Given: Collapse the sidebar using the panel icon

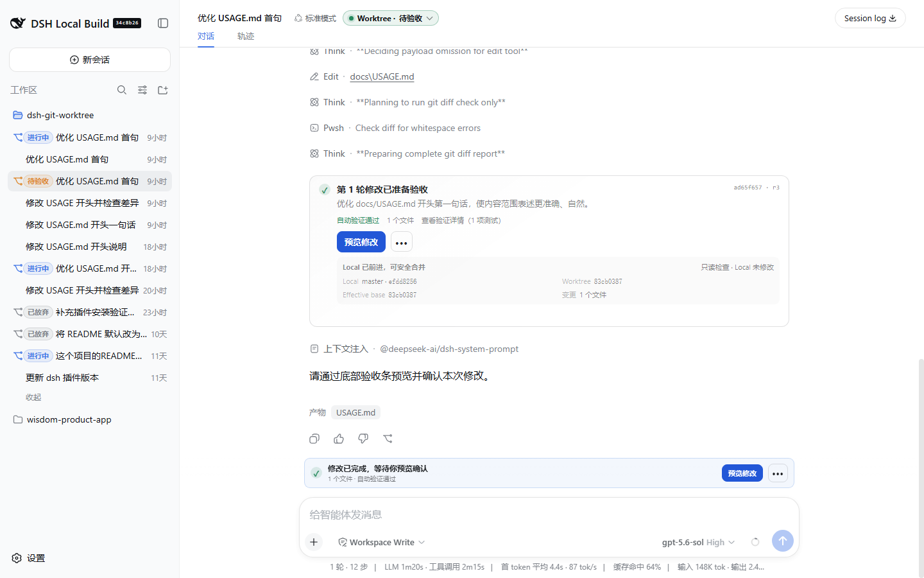Looking at the screenshot, I should point(163,23).
